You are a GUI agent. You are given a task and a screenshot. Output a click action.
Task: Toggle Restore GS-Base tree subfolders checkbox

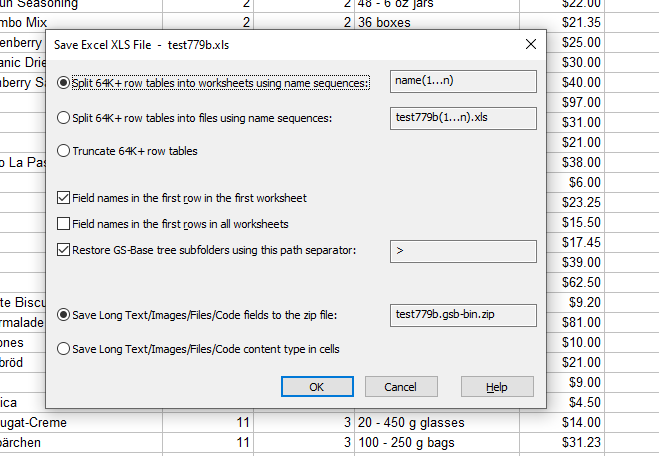(65, 250)
